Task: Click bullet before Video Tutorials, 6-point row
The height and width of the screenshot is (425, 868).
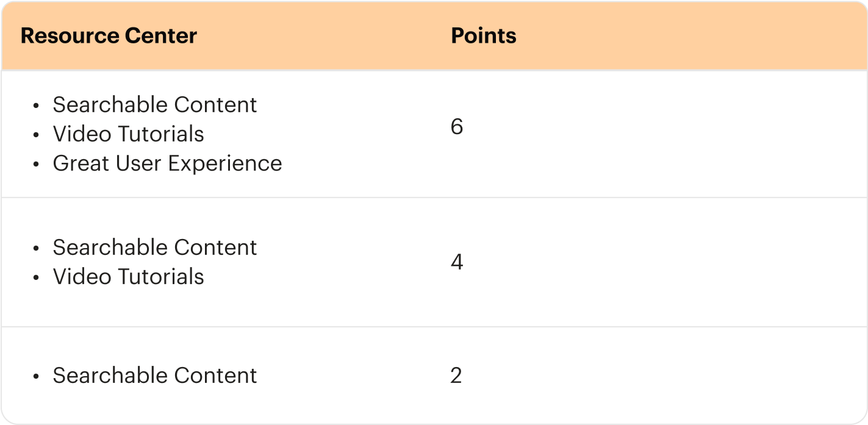Action: click(37, 135)
